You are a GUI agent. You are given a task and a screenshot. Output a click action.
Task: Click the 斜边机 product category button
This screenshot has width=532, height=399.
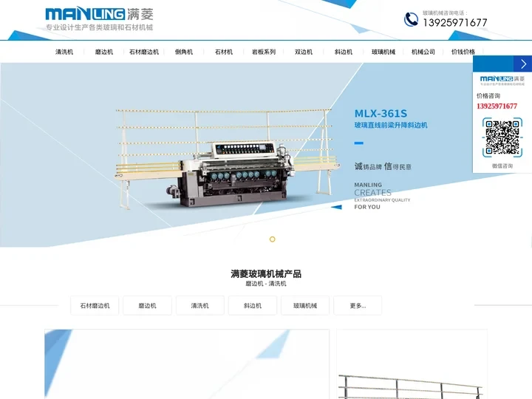253,305
